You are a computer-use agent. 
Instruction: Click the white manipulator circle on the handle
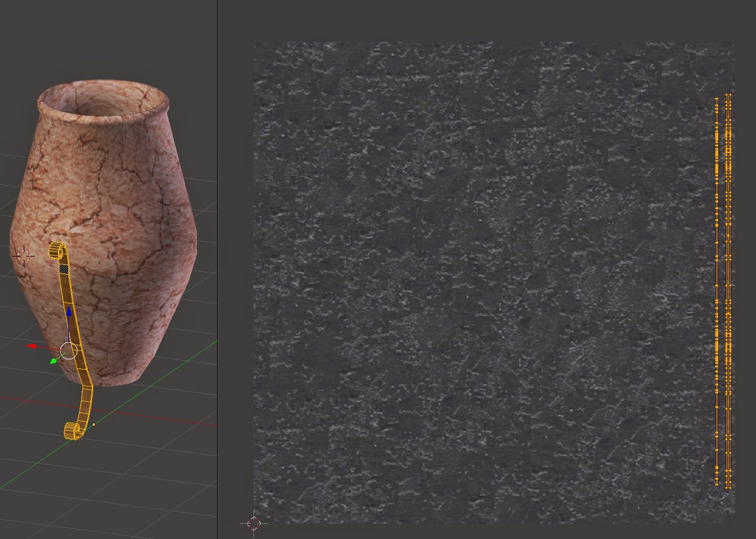[x=68, y=351]
